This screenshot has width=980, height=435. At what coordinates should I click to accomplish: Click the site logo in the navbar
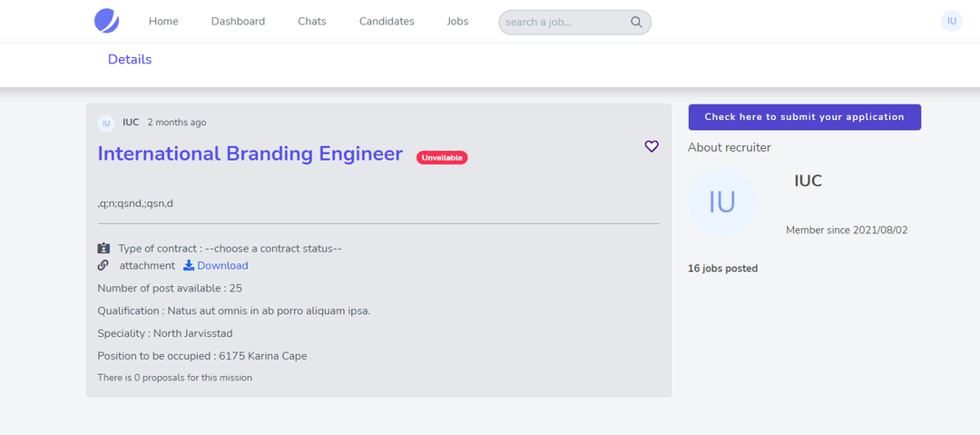(106, 21)
